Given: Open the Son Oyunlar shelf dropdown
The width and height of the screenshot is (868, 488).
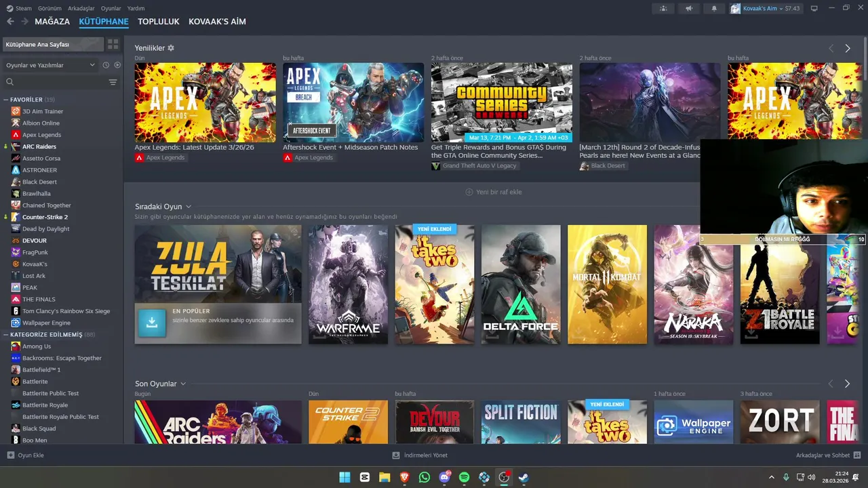Looking at the screenshot, I should click(183, 384).
